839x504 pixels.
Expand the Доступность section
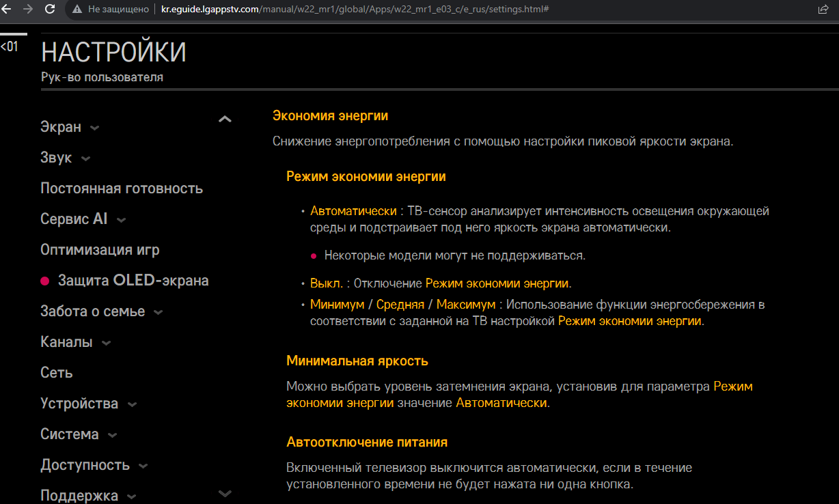point(94,466)
